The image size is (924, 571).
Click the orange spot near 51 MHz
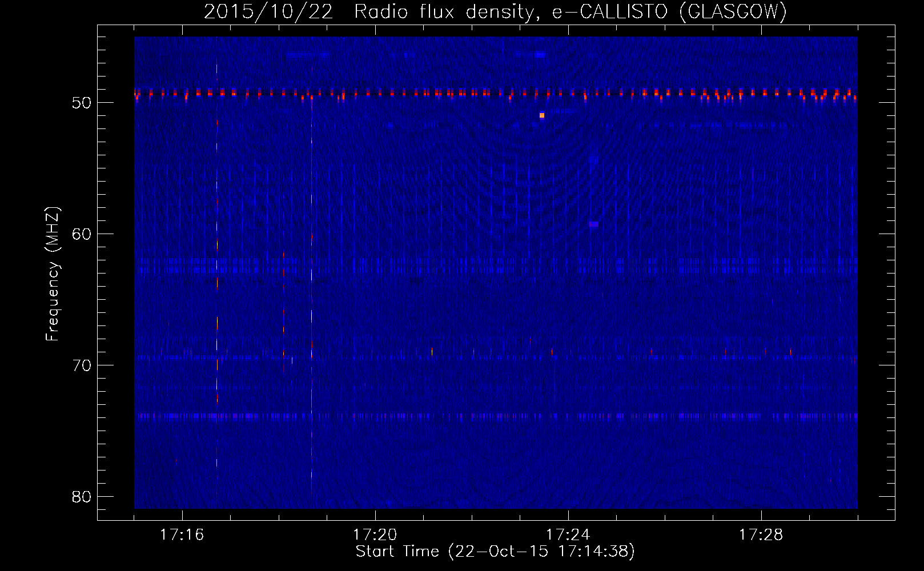tap(542, 115)
